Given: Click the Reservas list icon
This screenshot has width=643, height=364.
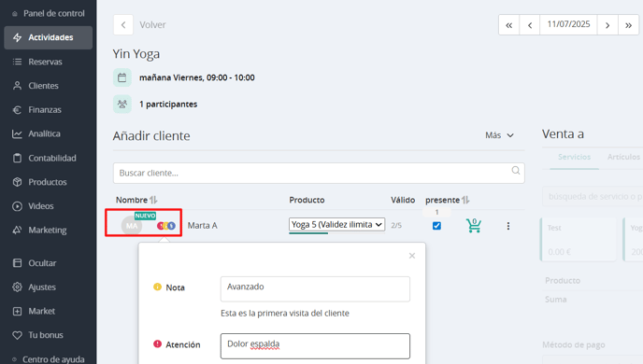Looking at the screenshot, I should 17,62.
